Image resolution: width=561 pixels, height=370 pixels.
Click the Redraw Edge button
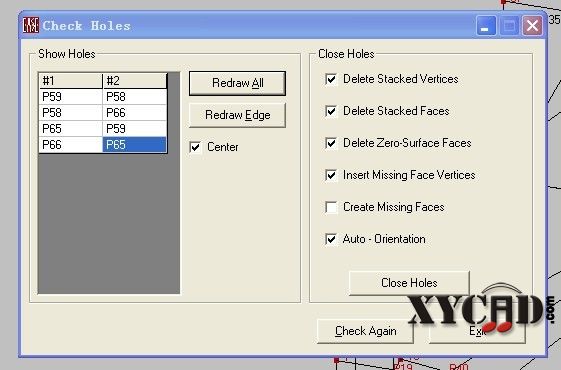coord(238,115)
